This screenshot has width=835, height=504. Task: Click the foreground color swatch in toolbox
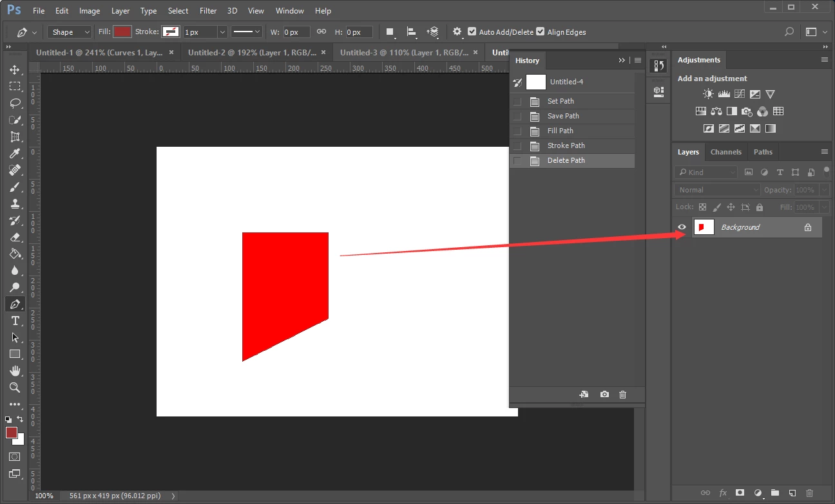coord(12,433)
